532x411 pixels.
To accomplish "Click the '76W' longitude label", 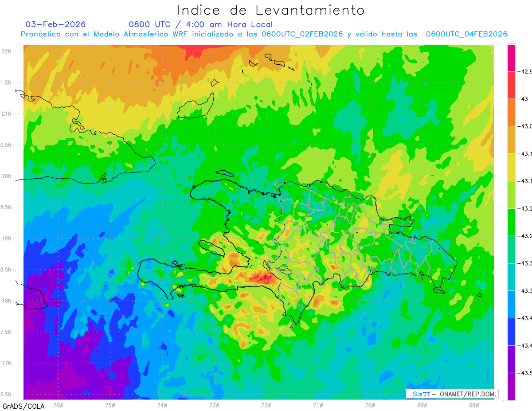I will (58, 405).
